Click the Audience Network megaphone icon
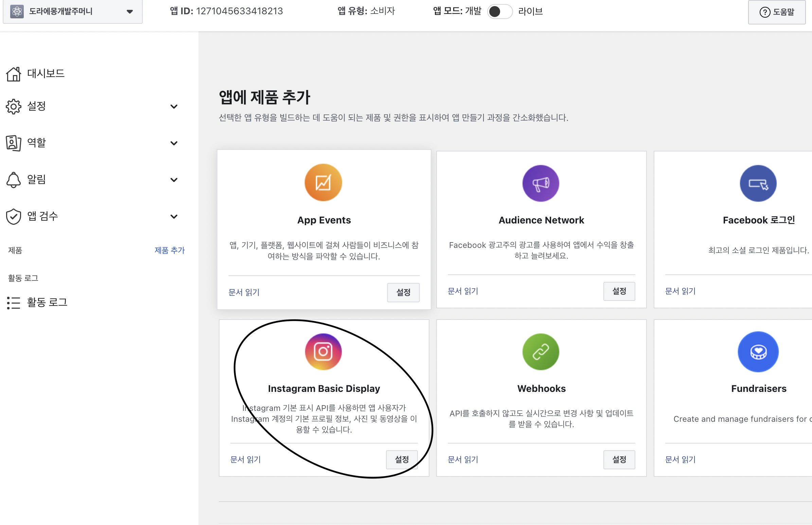This screenshot has height=525, width=812. click(x=541, y=183)
